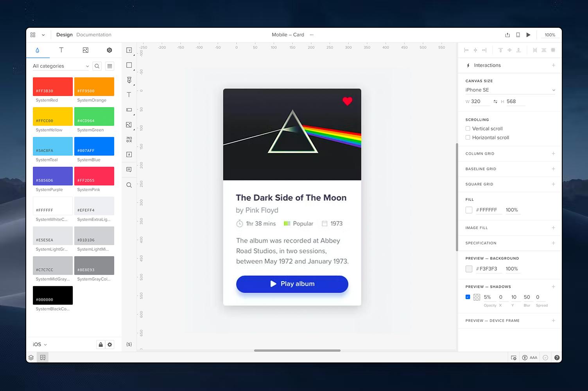Image resolution: width=588 pixels, height=391 pixels.
Task: Add a new Interaction
Action: tap(553, 65)
